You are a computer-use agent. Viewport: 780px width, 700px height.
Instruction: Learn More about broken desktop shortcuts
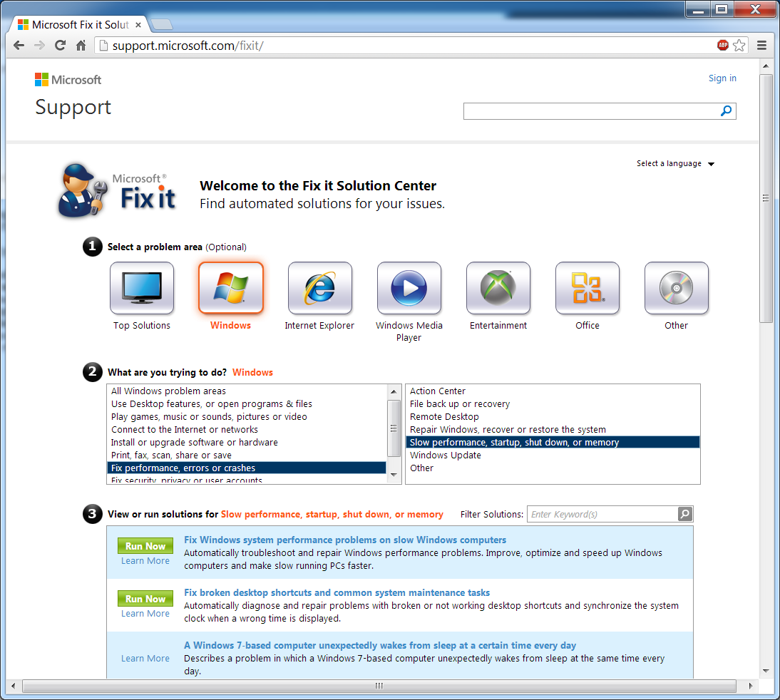tap(145, 614)
